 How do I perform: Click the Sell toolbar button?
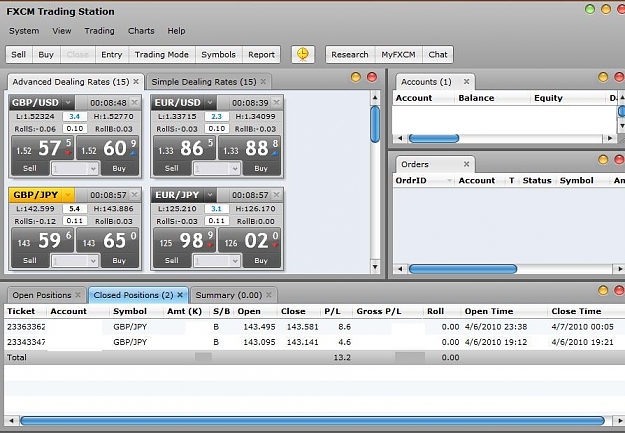coord(19,55)
